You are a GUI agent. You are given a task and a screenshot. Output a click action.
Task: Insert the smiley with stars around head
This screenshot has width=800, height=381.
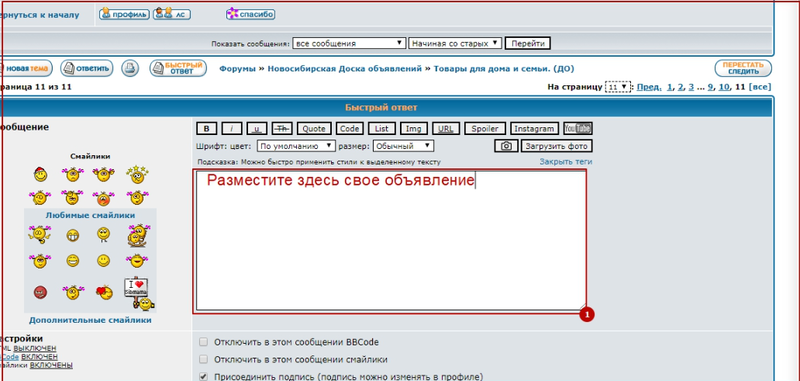(137, 174)
